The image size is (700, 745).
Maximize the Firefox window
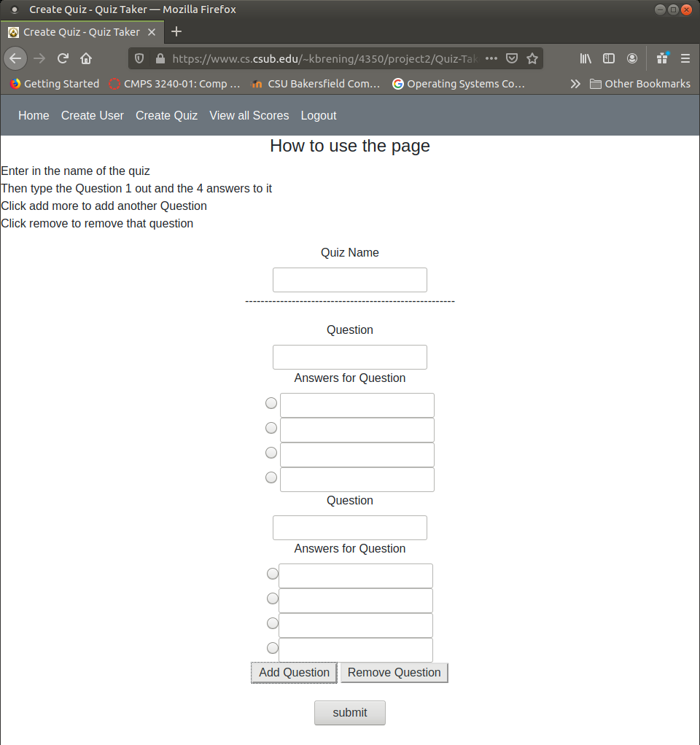click(674, 9)
